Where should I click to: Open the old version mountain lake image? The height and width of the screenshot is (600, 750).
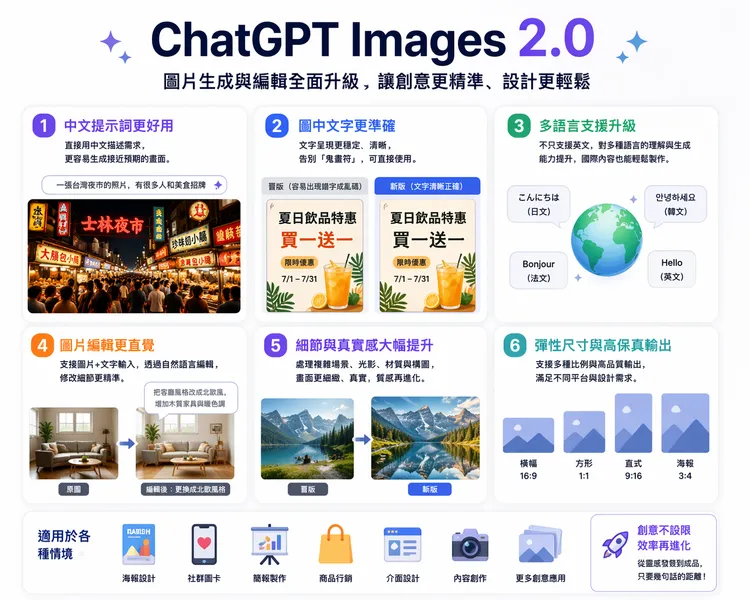(307, 439)
